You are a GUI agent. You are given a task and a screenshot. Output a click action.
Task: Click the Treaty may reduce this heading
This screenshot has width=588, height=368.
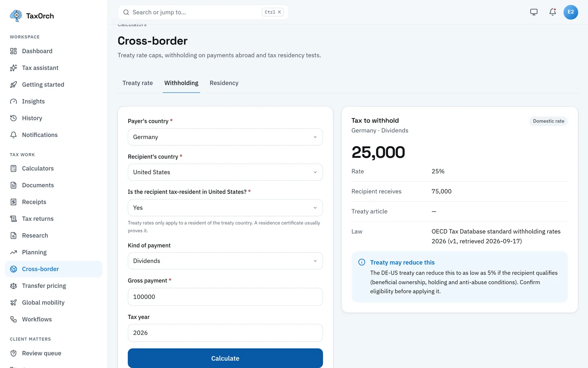(402, 262)
